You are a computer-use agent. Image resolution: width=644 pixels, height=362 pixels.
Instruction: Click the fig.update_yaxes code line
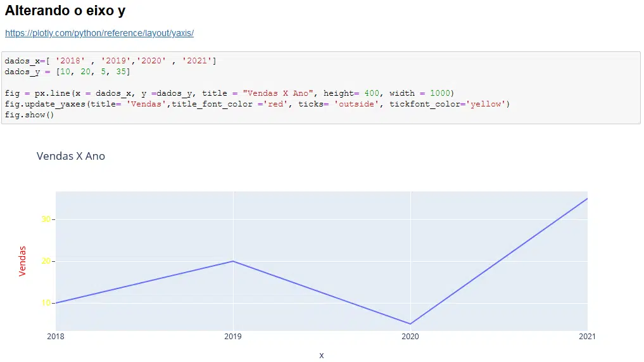[256, 104]
